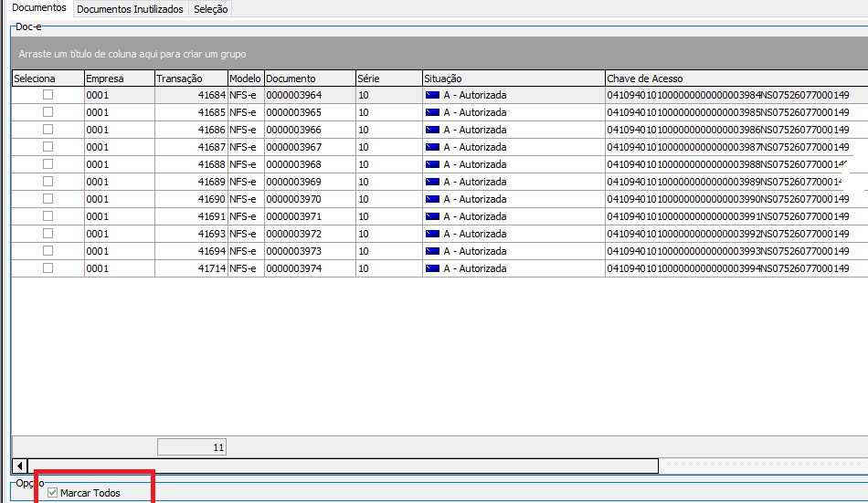This screenshot has height=503, width=868.
Task: Click the status flag icon for document 0000003967
Action: [432, 147]
